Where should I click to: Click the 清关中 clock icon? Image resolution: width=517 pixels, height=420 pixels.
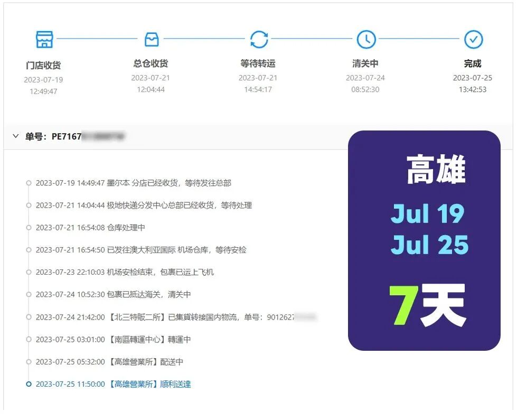[366, 39]
